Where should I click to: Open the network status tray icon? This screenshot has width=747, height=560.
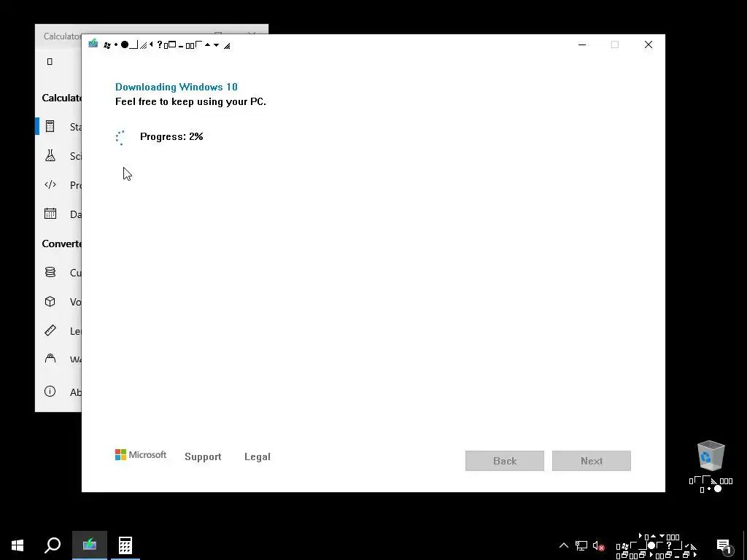coord(581,545)
